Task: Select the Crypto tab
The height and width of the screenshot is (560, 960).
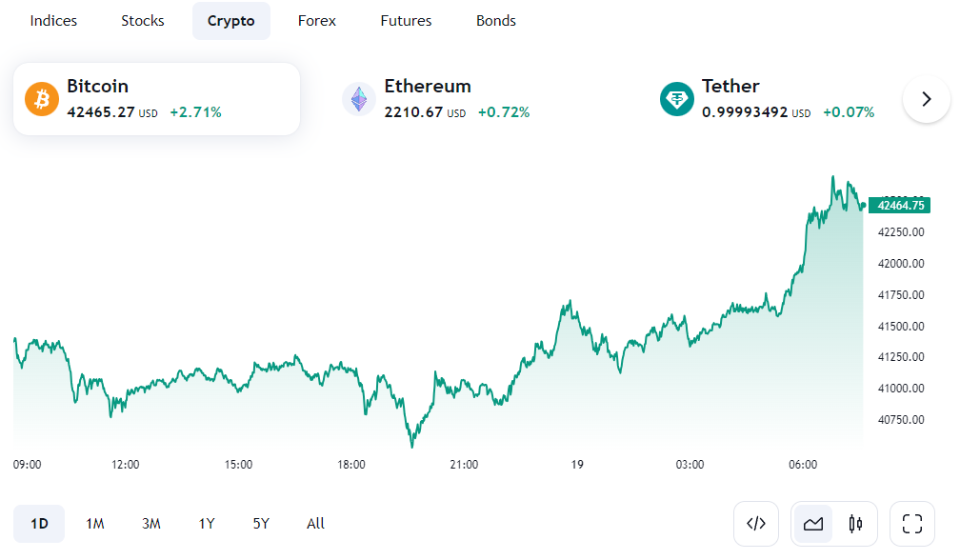Action: (230, 21)
